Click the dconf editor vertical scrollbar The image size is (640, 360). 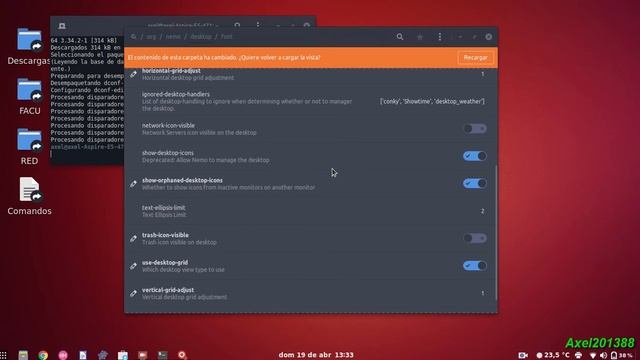[x=496, y=233]
